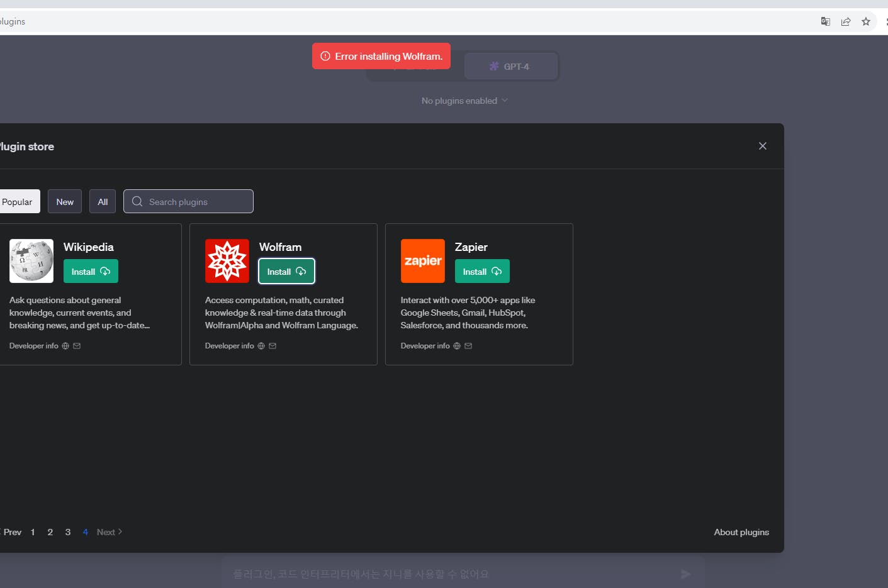
Task: Open Wikipedia developer website globe icon
Action: (65, 346)
